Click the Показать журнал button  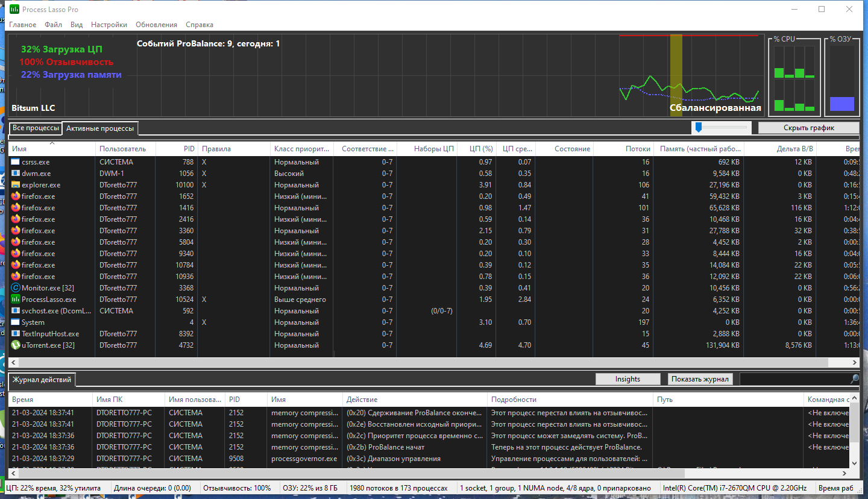700,379
